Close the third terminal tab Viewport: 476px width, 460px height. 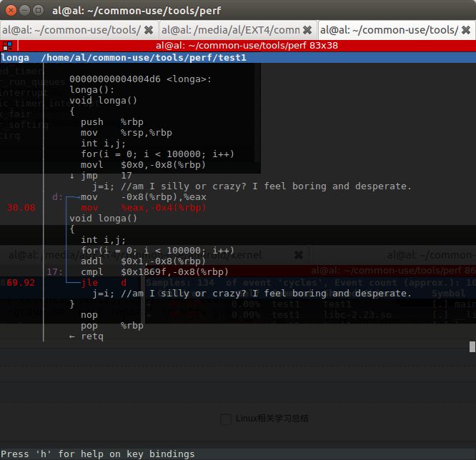(x=466, y=30)
